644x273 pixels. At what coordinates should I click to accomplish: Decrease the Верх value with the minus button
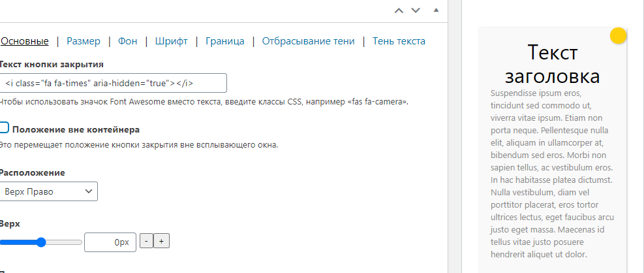(147, 242)
